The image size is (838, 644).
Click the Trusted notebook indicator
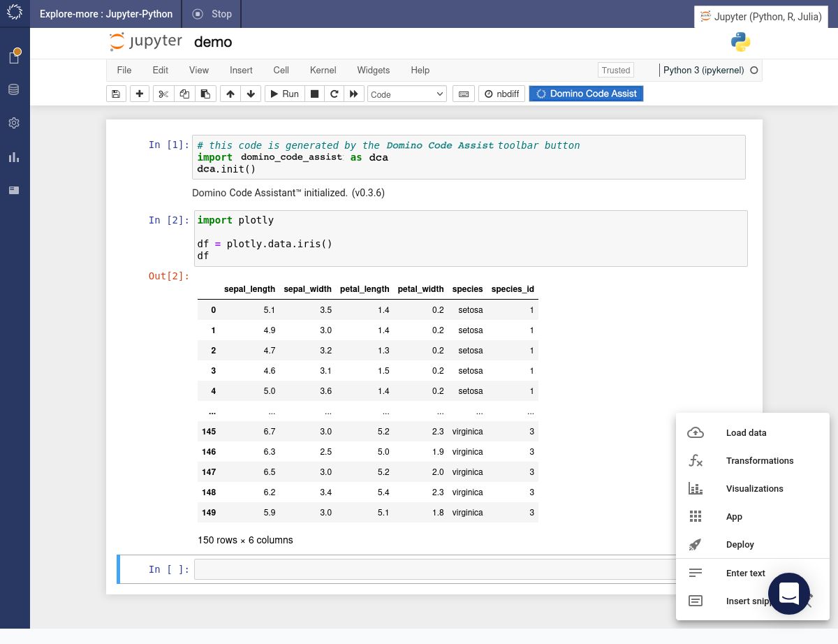[616, 70]
